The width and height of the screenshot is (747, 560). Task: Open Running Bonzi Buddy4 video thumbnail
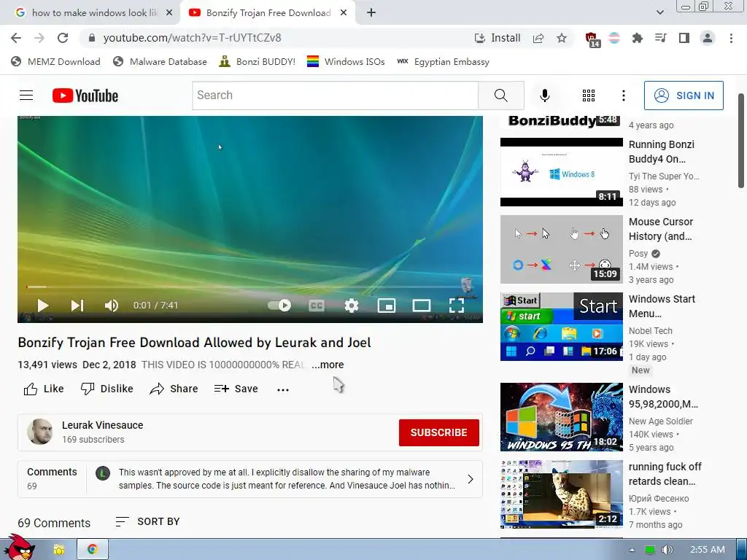point(561,172)
